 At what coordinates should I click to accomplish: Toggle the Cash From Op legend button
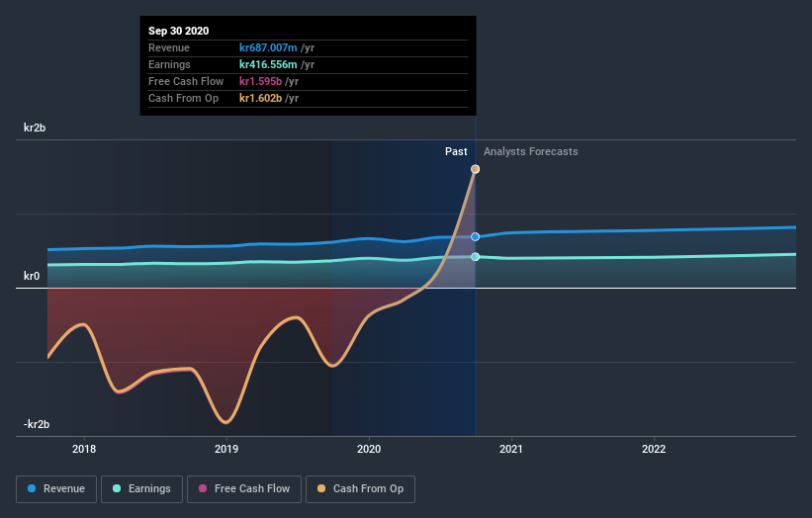[x=360, y=489]
